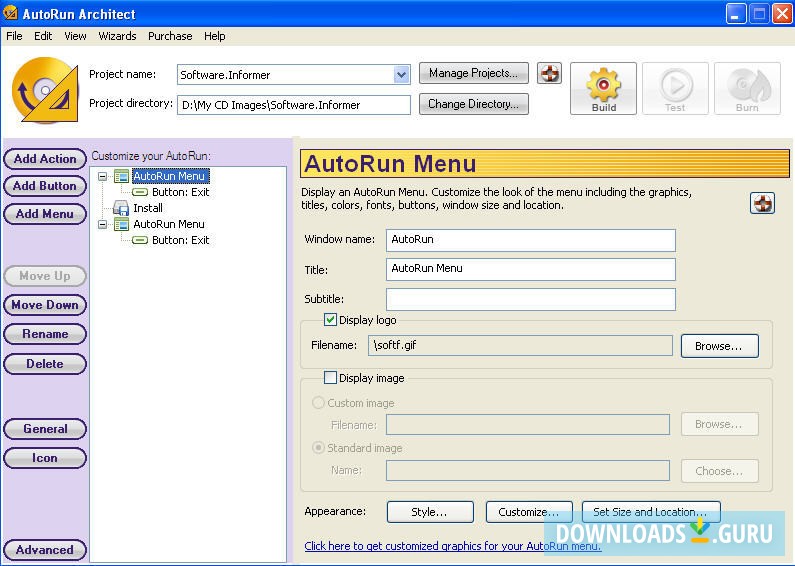The width and height of the screenshot is (795, 566).
Task: Open the Edit menu
Action: tap(43, 36)
